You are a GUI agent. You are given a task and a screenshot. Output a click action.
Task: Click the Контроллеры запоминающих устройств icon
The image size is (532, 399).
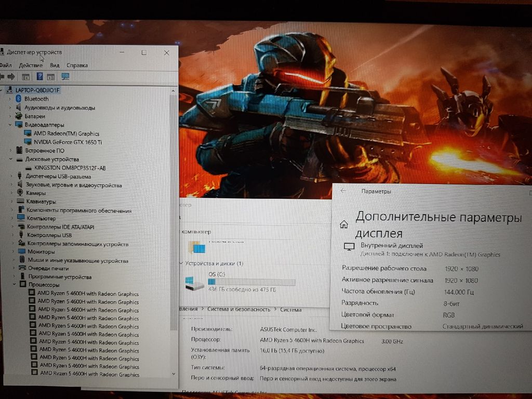(x=22, y=243)
